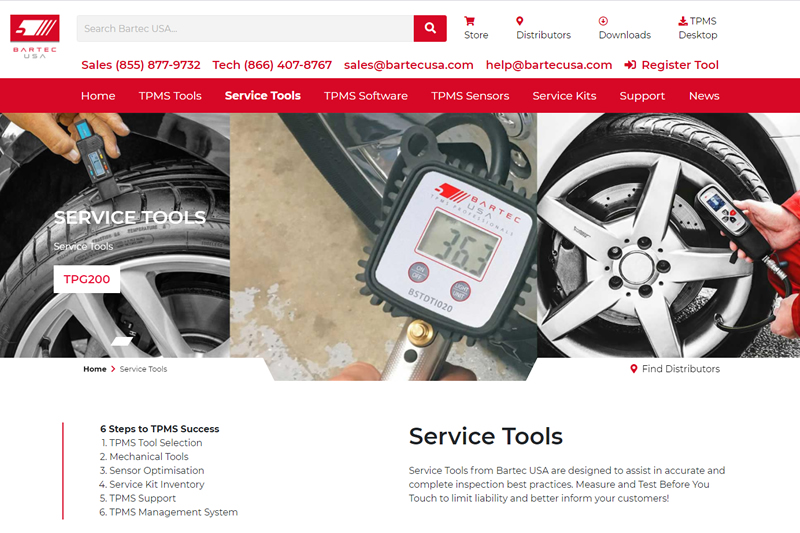Open 3. Sensor Optimisation step
Viewport: 800px width, 533px height.
click(152, 470)
